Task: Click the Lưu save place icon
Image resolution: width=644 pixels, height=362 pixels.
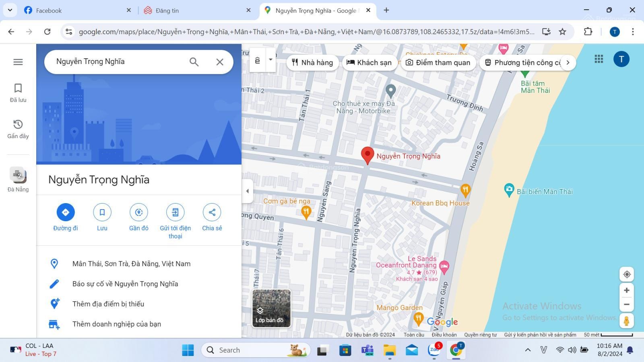Action: pyautogui.click(x=102, y=212)
